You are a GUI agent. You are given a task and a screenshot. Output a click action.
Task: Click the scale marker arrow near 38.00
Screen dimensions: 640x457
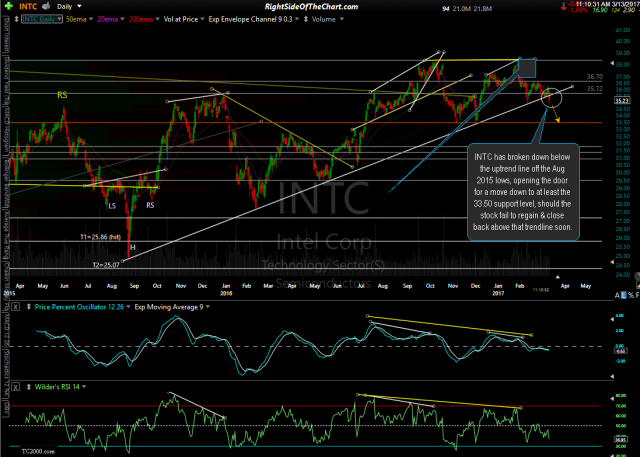click(x=611, y=63)
